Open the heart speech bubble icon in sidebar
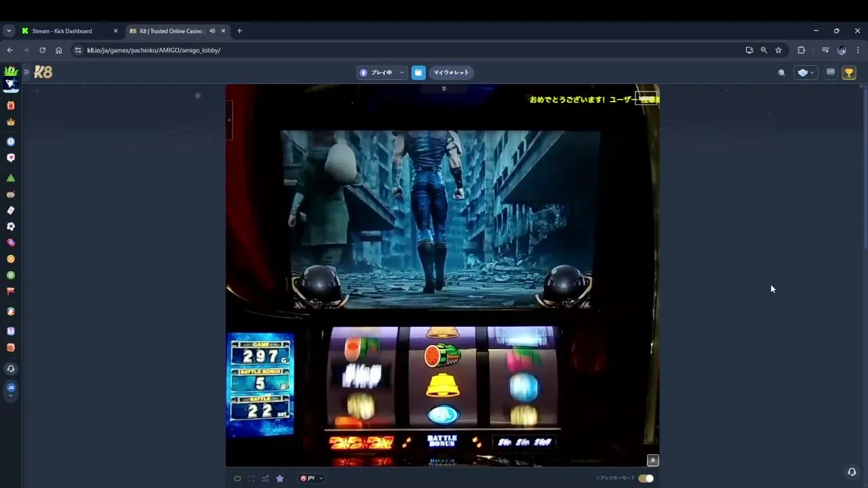This screenshot has height=488, width=868. pos(10,158)
